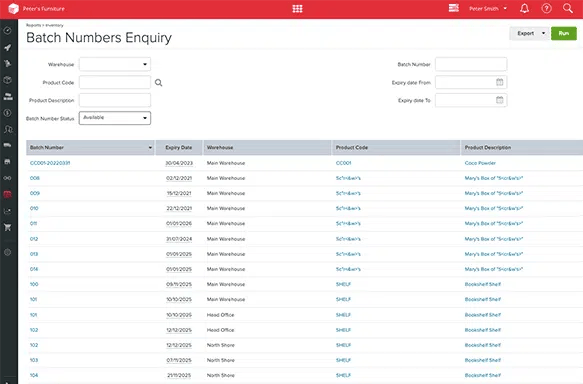This screenshot has width=583, height=384.
Task: Open batch number 008 link
Action: pyautogui.click(x=35, y=178)
